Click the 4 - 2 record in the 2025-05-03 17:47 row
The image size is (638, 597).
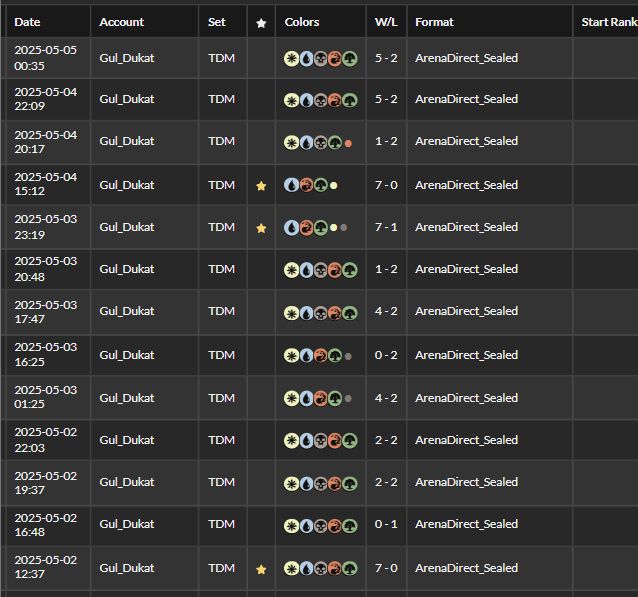click(386, 311)
